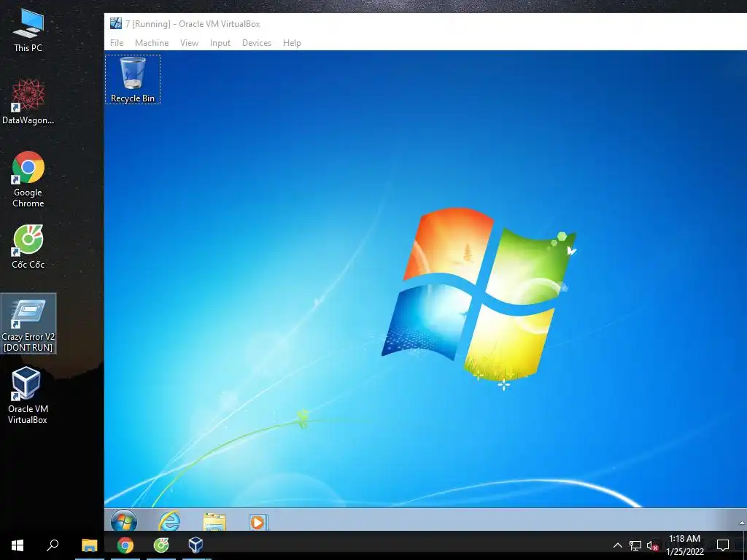Switch to VirtualBox on the host taskbar
The height and width of the screenshot is (560, 747).
[x=196, y=545]
